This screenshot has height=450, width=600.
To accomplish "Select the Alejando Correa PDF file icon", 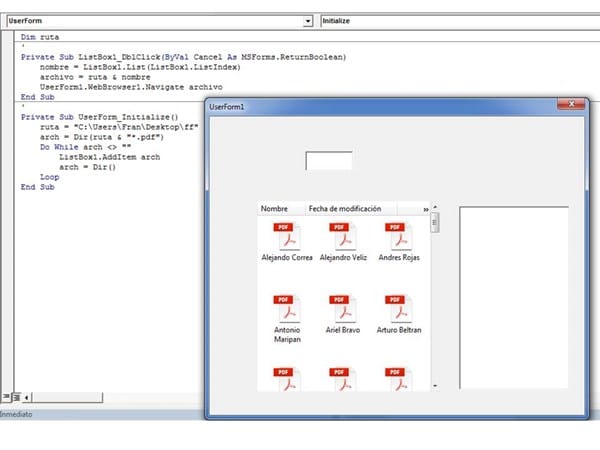I will pos(287,237).
